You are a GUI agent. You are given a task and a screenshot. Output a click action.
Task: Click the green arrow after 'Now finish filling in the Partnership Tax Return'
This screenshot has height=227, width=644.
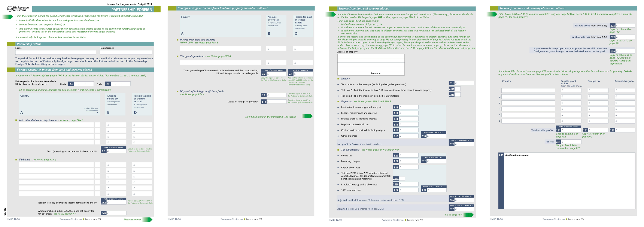click(307, 116)
